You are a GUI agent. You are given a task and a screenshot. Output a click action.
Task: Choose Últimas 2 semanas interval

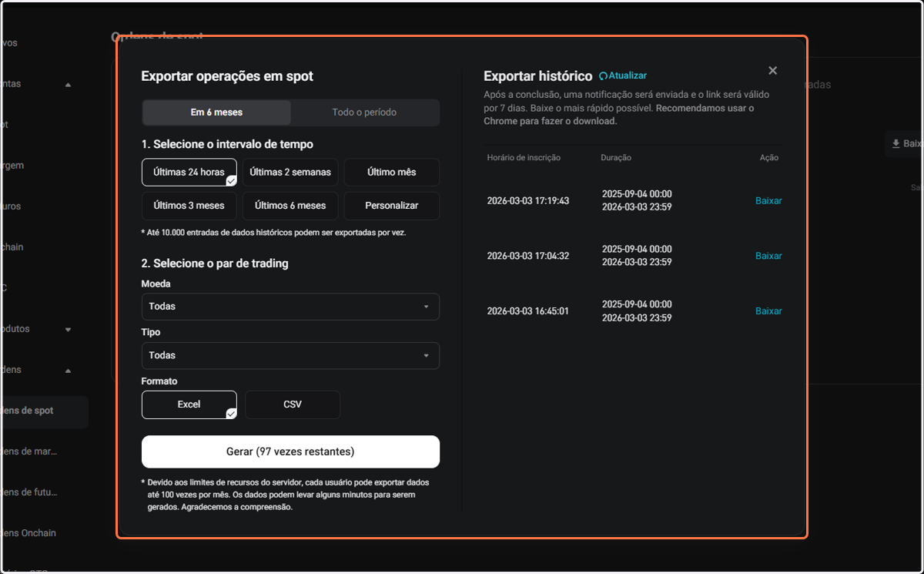click(x=290, y=173)
